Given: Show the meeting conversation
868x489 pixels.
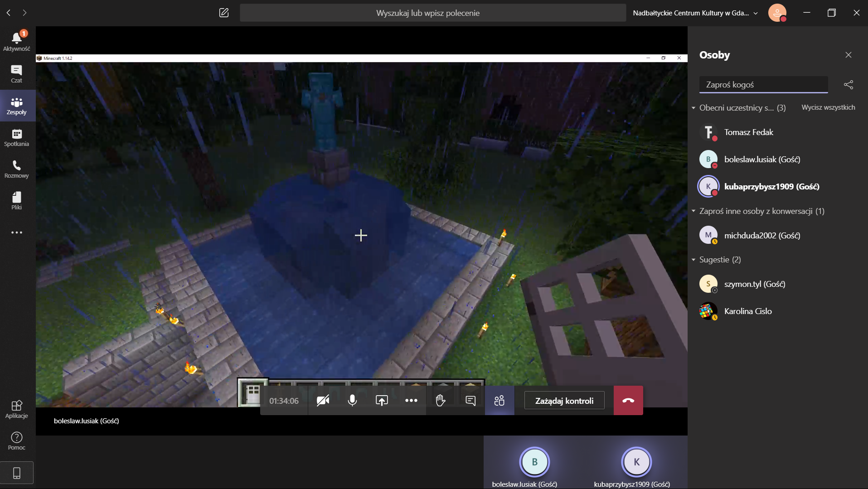Looking at the screenshot, I should [x=470, y=401].
